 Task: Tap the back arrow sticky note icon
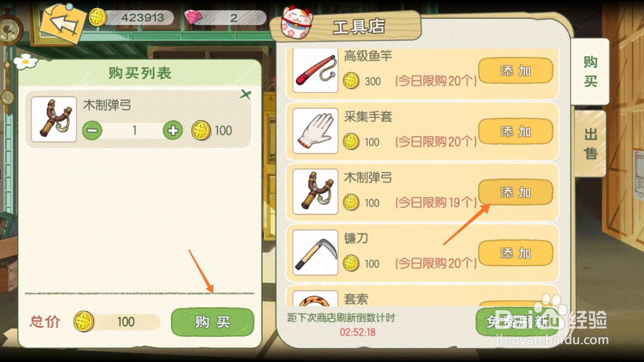coord(63,23)
